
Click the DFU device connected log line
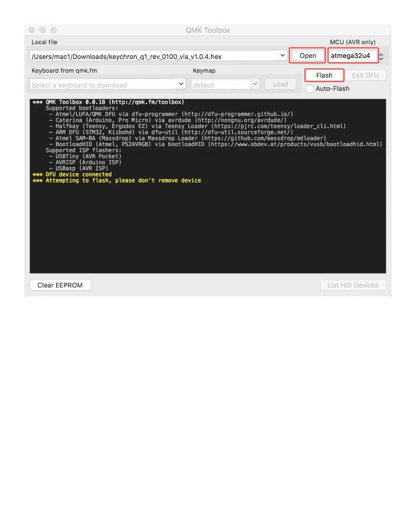point(72,174)
